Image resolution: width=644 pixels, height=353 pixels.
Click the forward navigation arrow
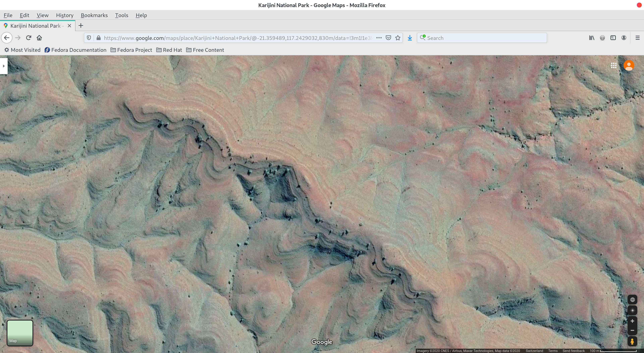(x=18, y=38)
